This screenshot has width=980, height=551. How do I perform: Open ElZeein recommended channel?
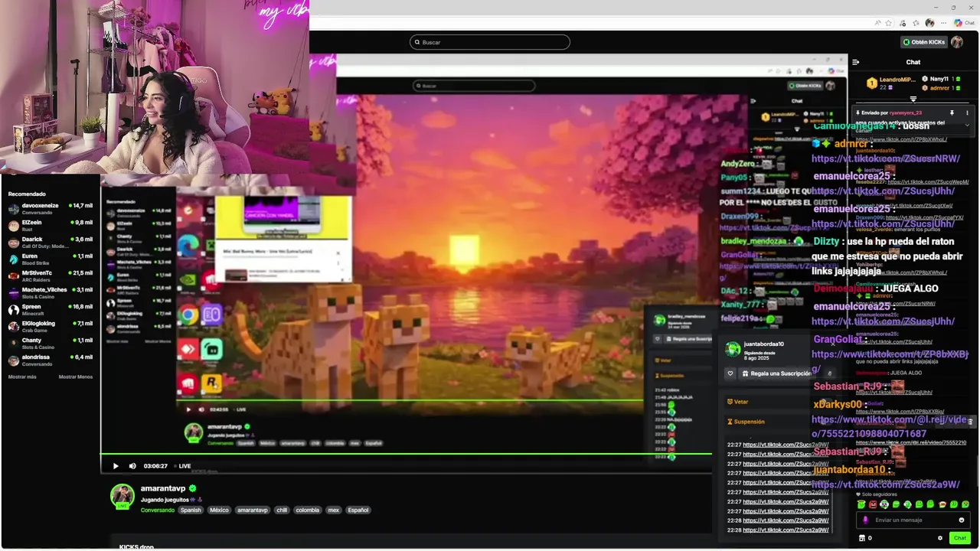51,225
